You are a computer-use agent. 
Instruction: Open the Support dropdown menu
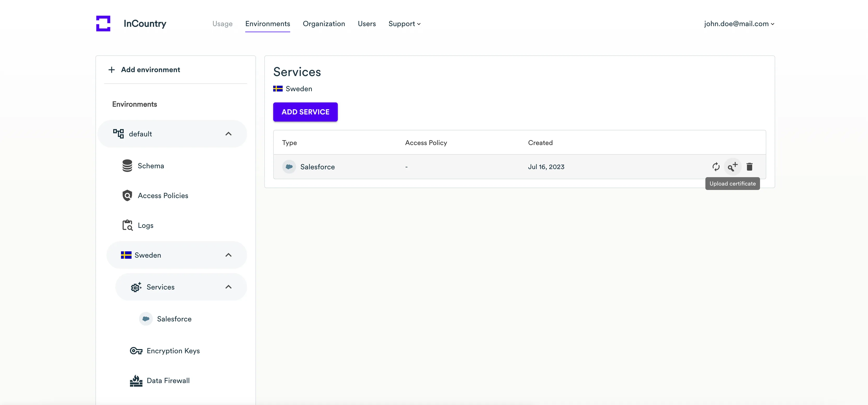(404, 24)
